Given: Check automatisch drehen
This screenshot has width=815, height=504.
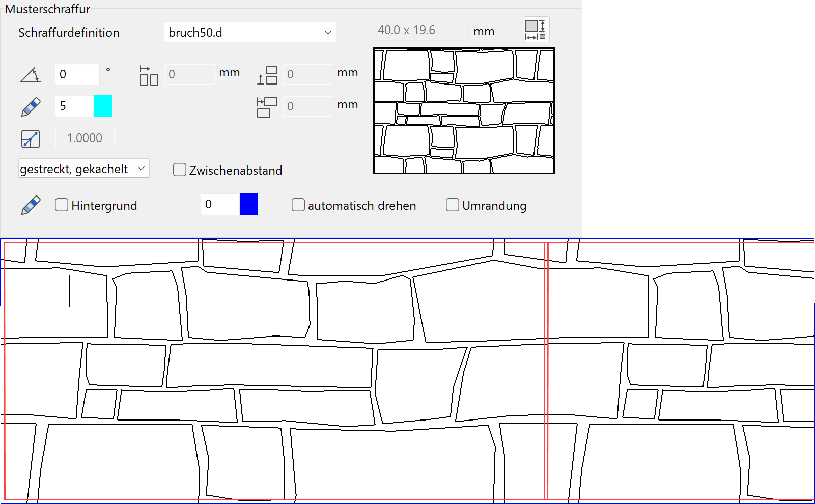Looking at the screenshot, I should click(298, 204).
